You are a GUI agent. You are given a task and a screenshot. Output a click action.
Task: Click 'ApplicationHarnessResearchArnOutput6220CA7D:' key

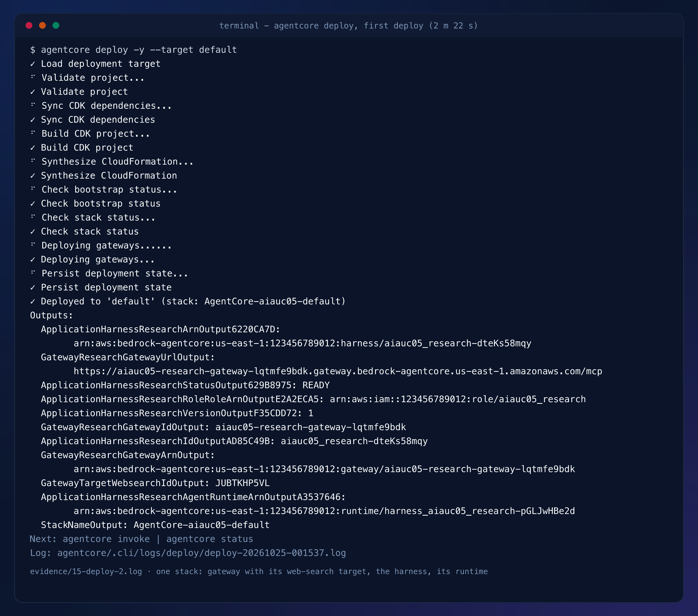point(160,329)
